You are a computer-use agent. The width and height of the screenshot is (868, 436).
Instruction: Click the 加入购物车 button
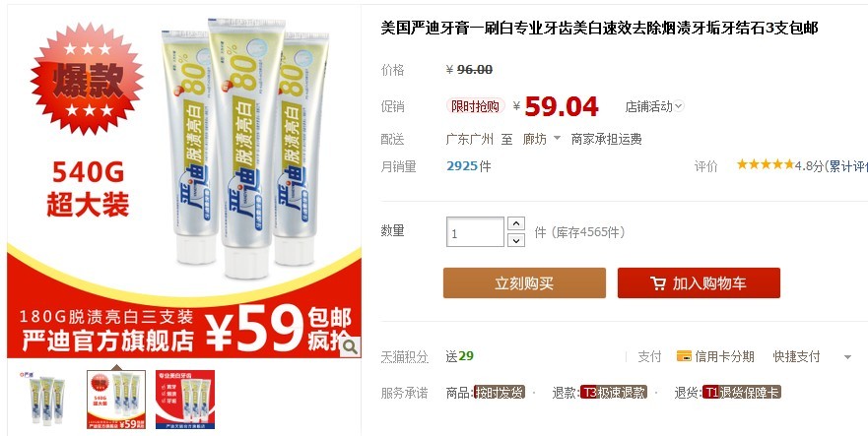(699, 283)
